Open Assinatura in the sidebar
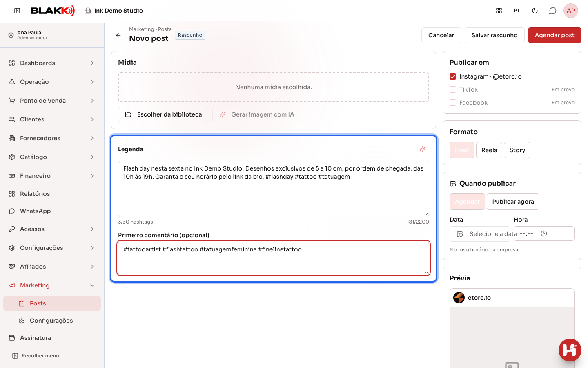The width and height of the screenshot is (588, 368). point(52,338)
